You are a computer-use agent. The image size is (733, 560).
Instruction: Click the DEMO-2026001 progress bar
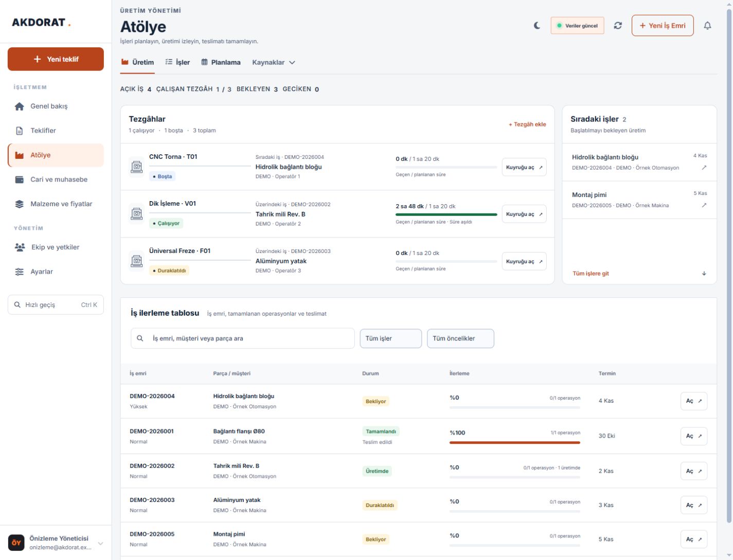click(x=515, y=442)
